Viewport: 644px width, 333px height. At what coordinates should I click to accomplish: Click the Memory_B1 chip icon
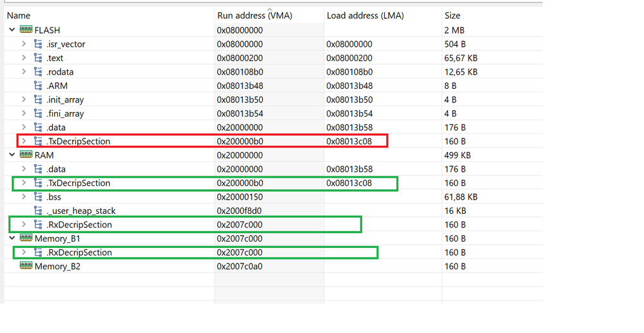26,238
